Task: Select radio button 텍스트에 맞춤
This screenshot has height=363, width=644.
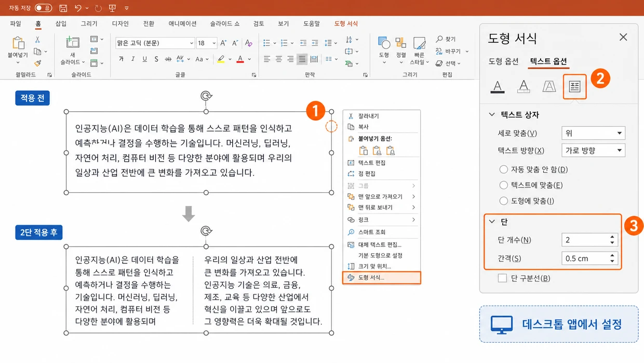Action: [x=503, y=185]
